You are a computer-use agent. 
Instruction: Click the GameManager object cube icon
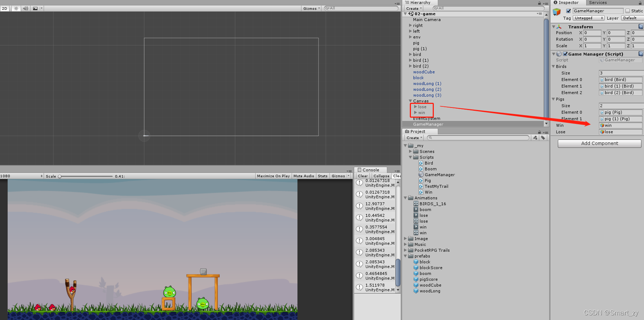(x=557, y=12)
